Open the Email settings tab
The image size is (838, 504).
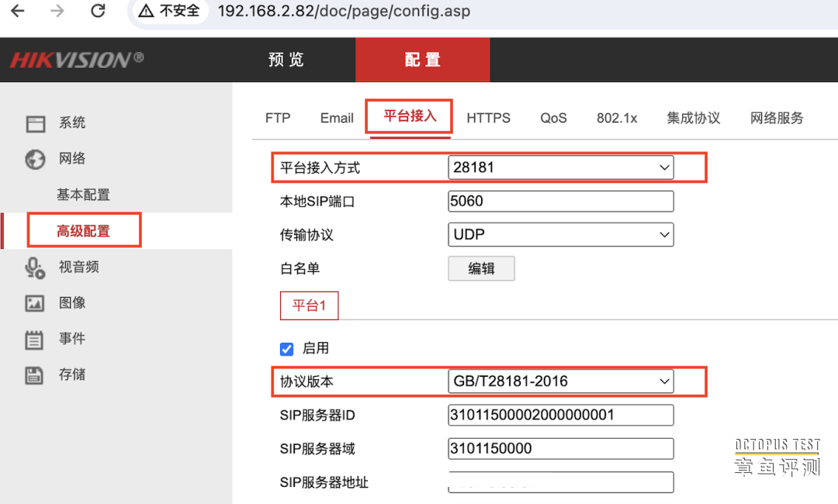coord(336,118)
